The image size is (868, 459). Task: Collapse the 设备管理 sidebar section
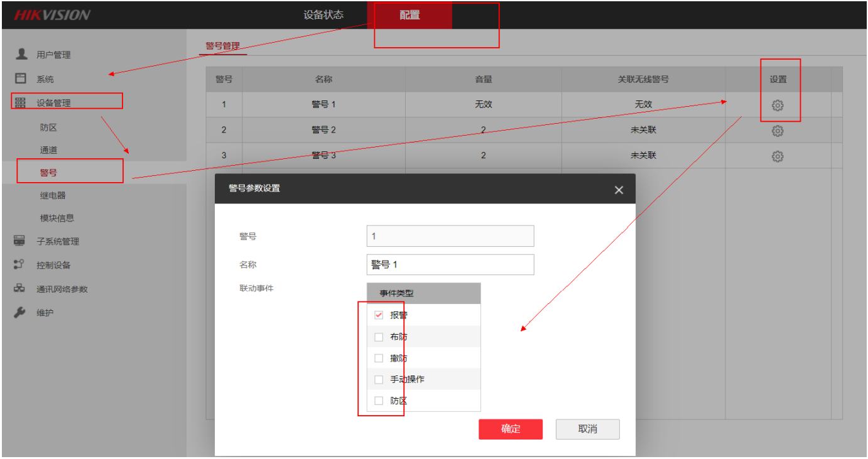(x=53, y=103)
